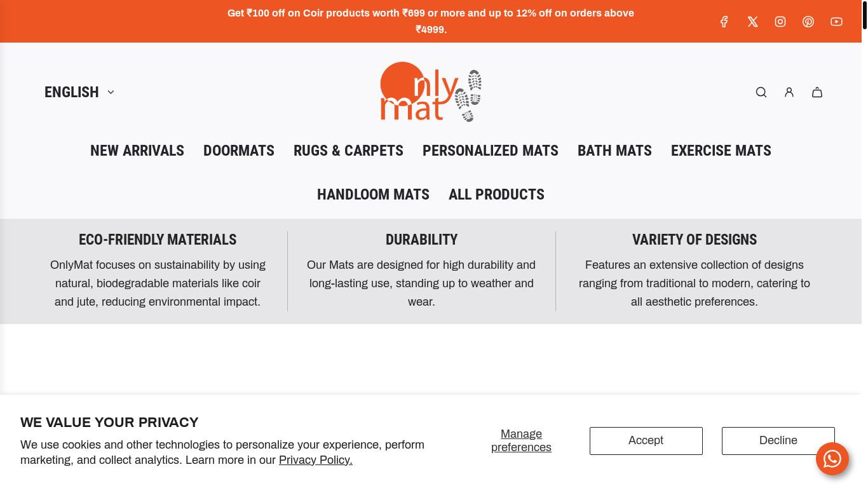868x488 pixels.
Task: Open the search magnifier icon
Action: 761,92
